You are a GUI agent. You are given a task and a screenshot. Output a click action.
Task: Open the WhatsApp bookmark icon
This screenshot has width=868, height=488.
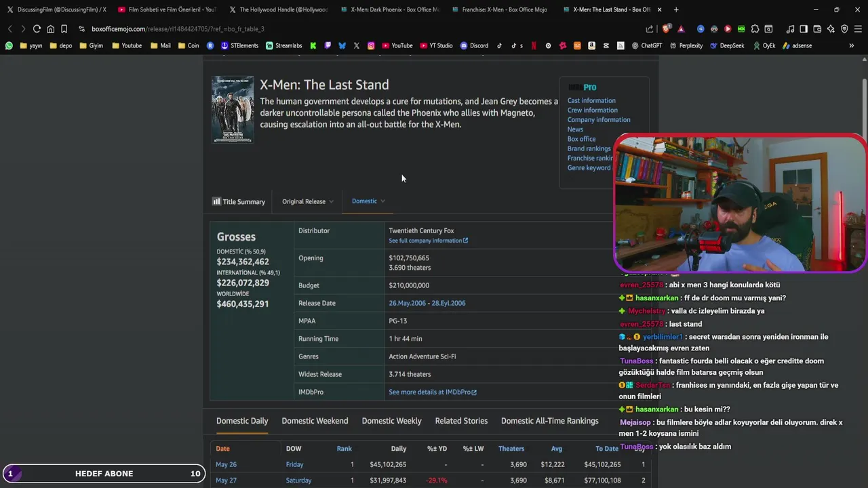9,45
